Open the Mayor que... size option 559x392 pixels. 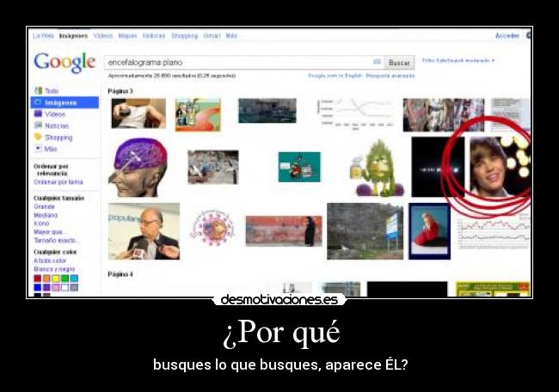tap(48, 232)
